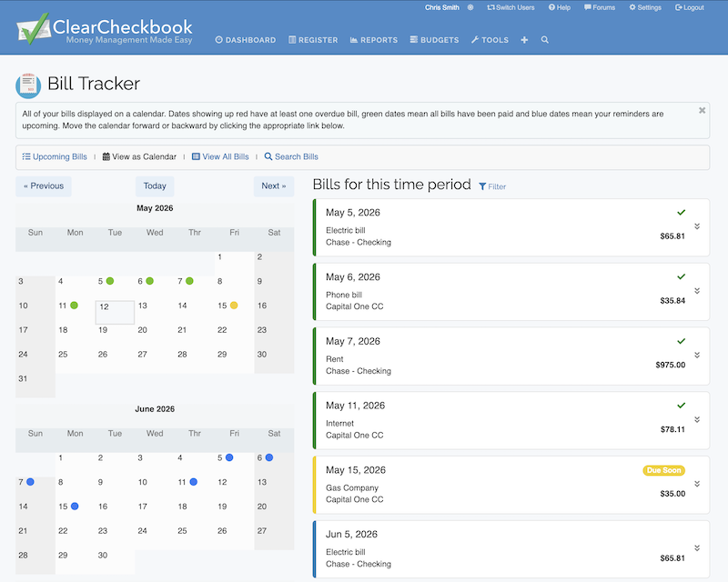
Task: Expand the Jun 5 Electric bill details
Action: [697, 548]
